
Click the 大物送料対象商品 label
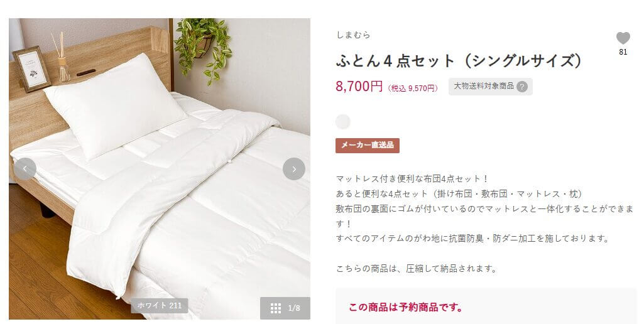[483, 86]
